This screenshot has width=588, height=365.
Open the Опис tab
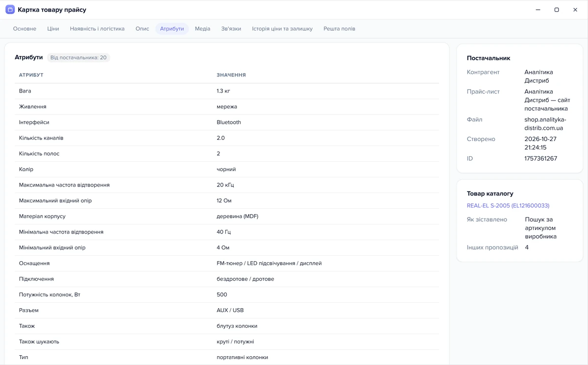142,29
